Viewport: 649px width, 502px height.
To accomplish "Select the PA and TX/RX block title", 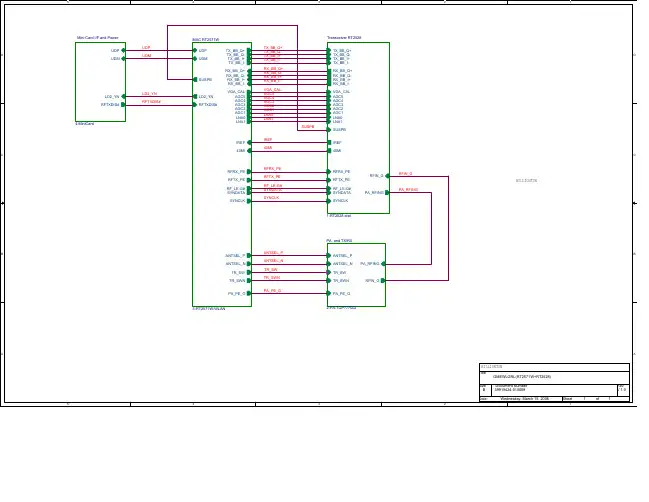I will (340, 241).
